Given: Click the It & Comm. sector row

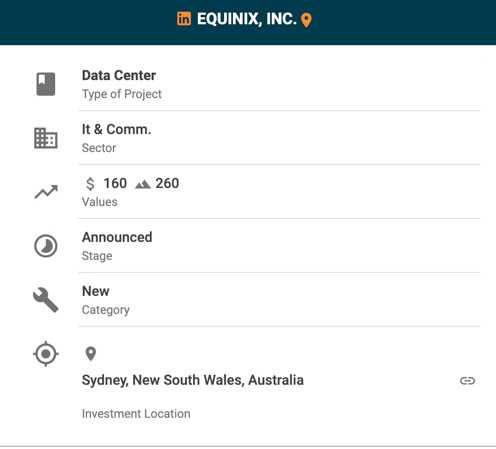Looking at the screenshot, I should pyautogui.click(x=279, y=138).
